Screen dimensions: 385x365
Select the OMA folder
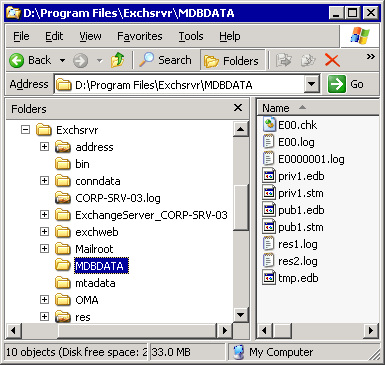(x=77, y=300)
